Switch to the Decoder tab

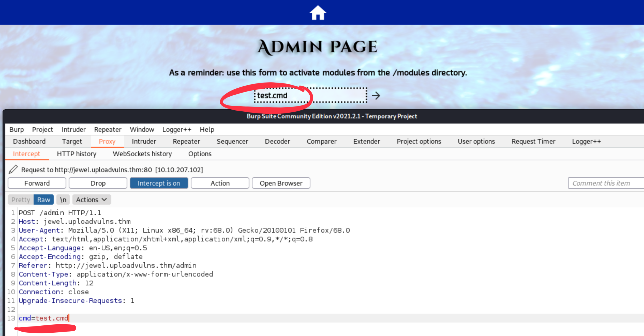coord(277,141)
